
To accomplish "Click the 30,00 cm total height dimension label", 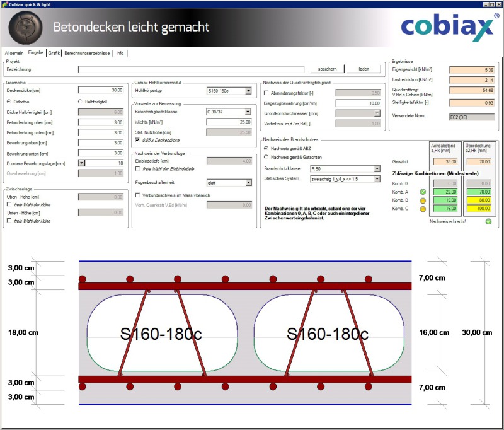I will click(x=477, y=332).
